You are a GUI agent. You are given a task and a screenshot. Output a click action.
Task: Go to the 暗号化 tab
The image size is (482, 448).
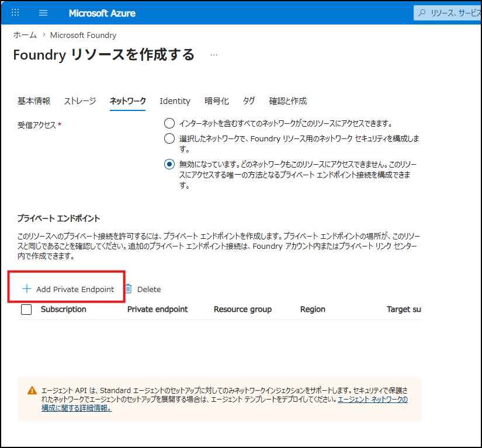coord(217,101)
